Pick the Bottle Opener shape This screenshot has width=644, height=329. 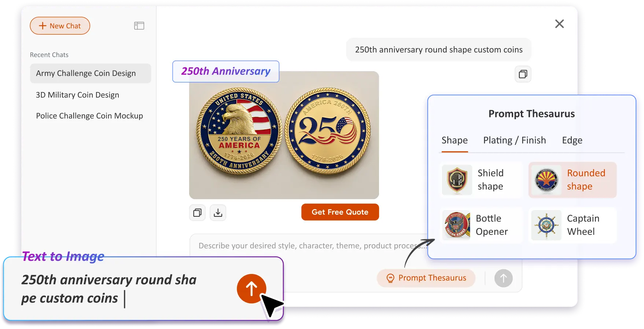(481, 225)
